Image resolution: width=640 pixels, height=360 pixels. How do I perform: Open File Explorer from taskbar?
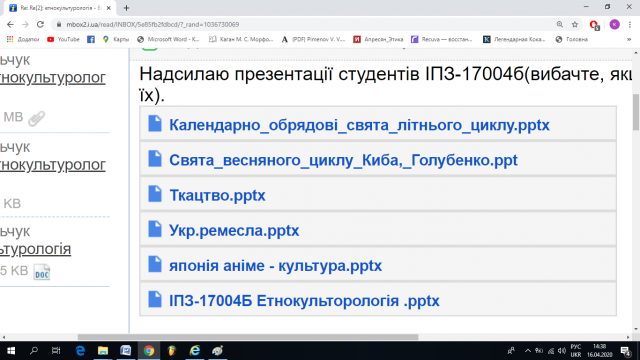click(x=103, y=351)
